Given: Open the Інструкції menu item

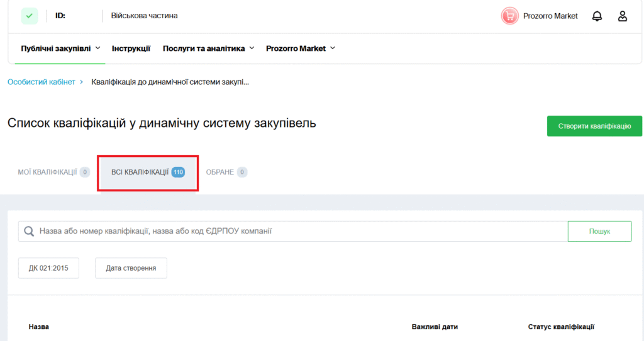Looking at the screenshot, I should (x=131, y=48).
